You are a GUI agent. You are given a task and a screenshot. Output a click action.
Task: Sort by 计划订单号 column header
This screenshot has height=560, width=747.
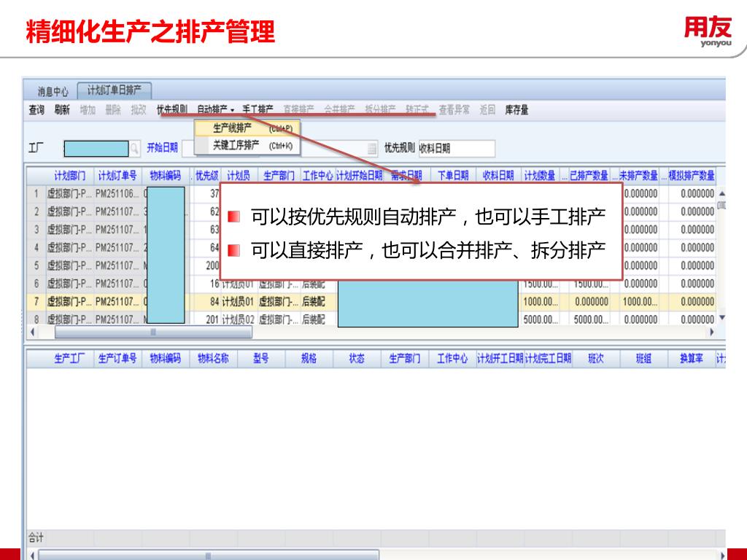click(117, 176)
